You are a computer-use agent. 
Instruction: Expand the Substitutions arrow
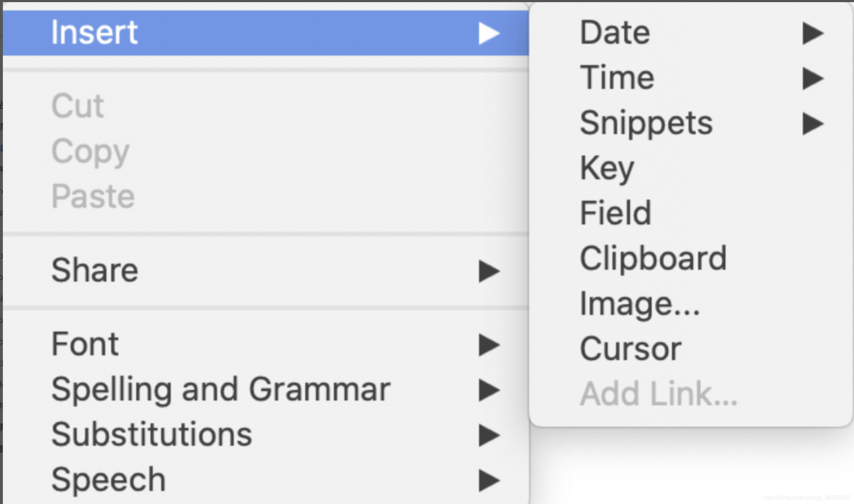(x=489, y=435)
